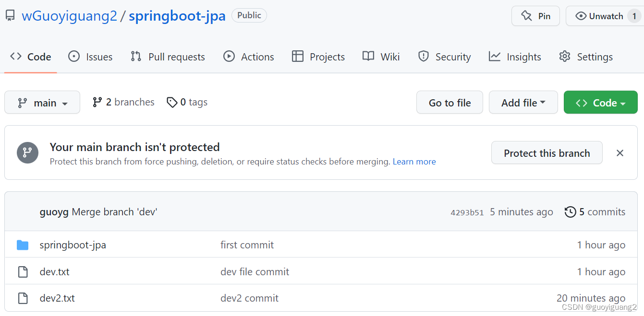Open the guoyg author link
Viewport: 644px width, 316px height.
pyautogui.click(x=54, y=212)
